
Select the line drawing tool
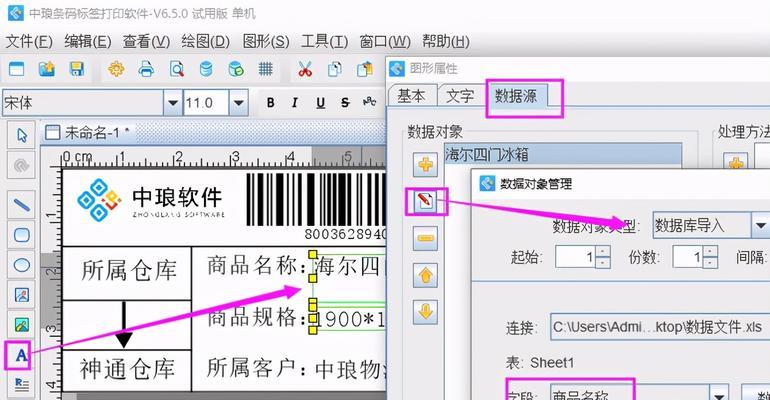tap(22, 205)
